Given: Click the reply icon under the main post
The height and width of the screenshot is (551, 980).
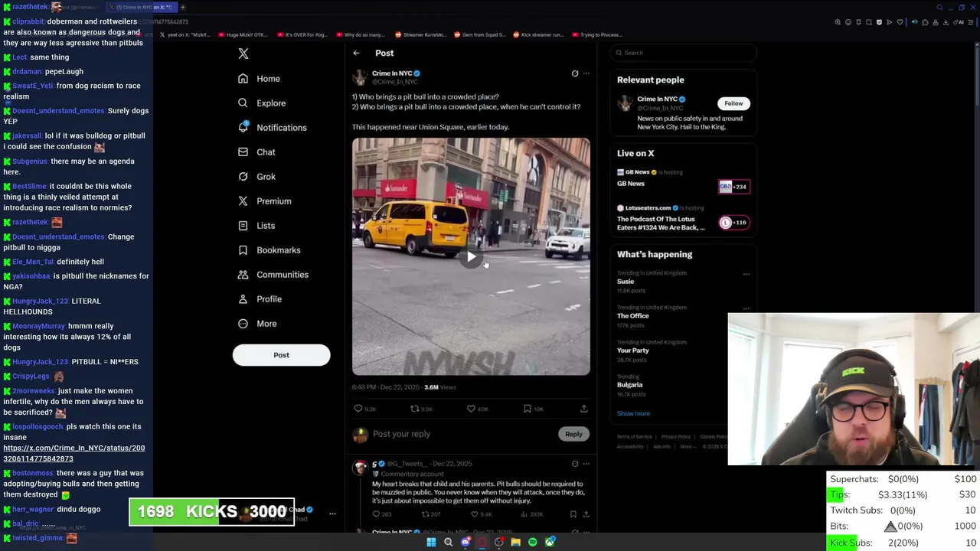Looking at the screenshot, I should point(358,409).
